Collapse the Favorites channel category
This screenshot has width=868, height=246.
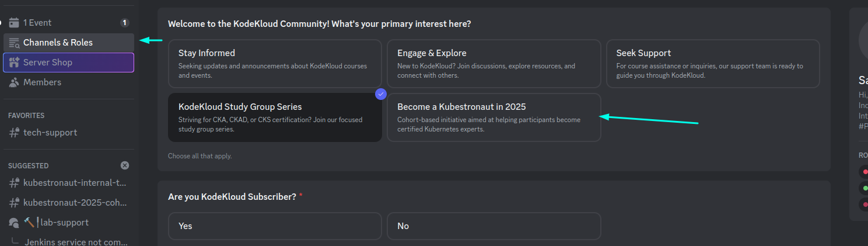tap(26, 116)
